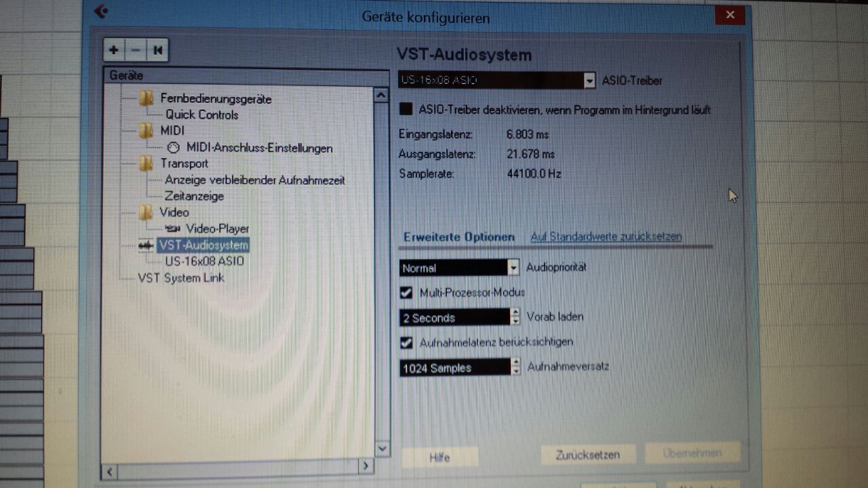This screenshot has width=868, height=488.
Task: Click the Fernbedienungsgeräte folder icon
Action: 146,98
